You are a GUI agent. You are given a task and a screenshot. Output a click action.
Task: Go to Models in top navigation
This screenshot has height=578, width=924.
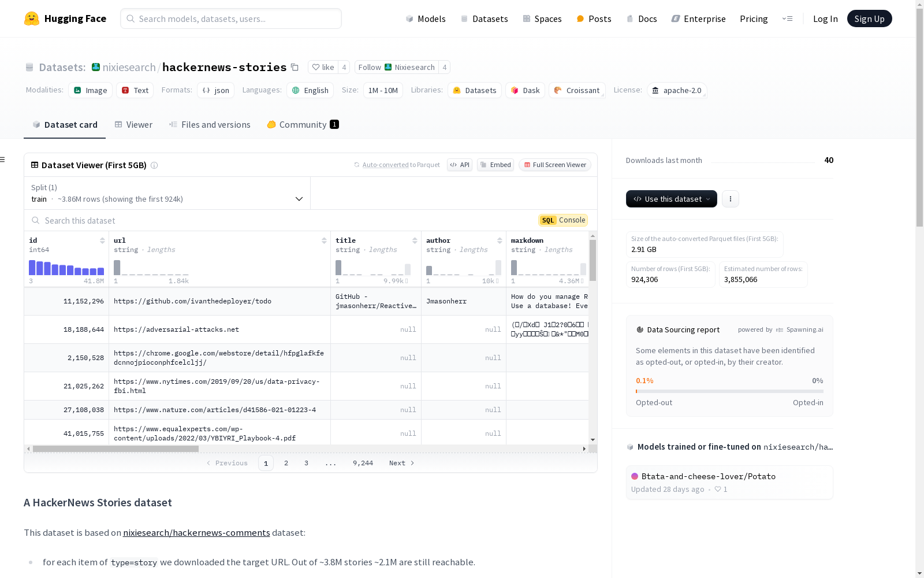[x=426, y=18]
